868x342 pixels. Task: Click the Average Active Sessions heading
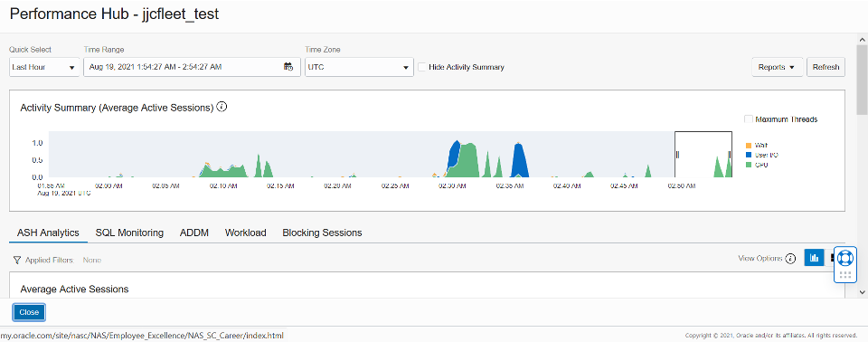click(x=74, y=290)
